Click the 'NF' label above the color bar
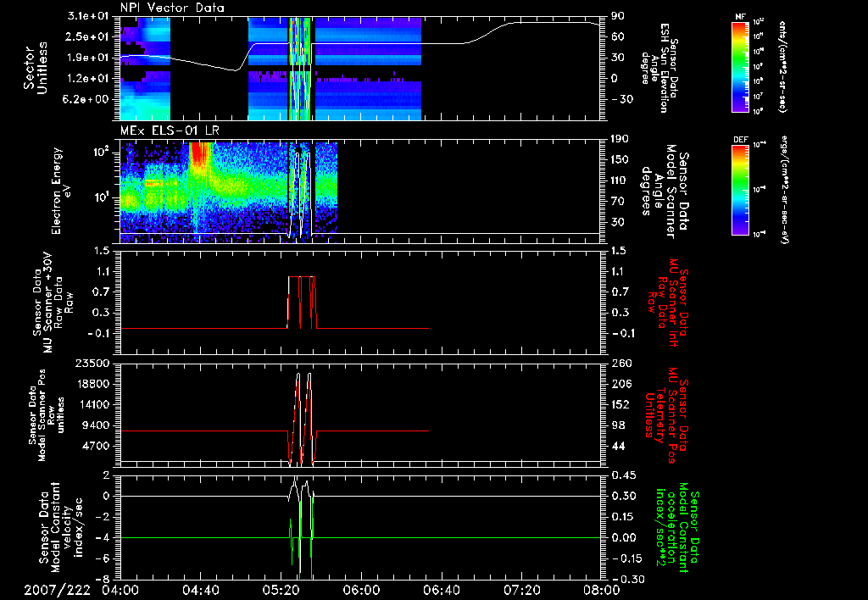The width and height of the screenshot is (868, 600). (741, 17)
